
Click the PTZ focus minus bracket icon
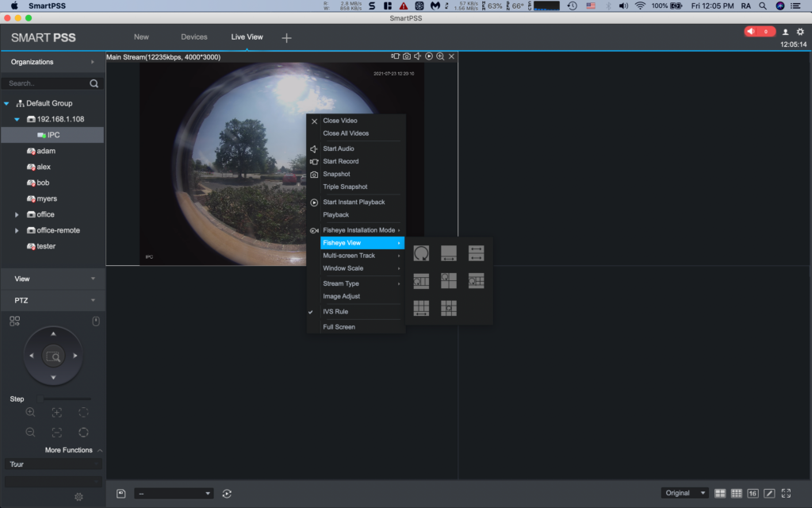[x=56, y=432]
